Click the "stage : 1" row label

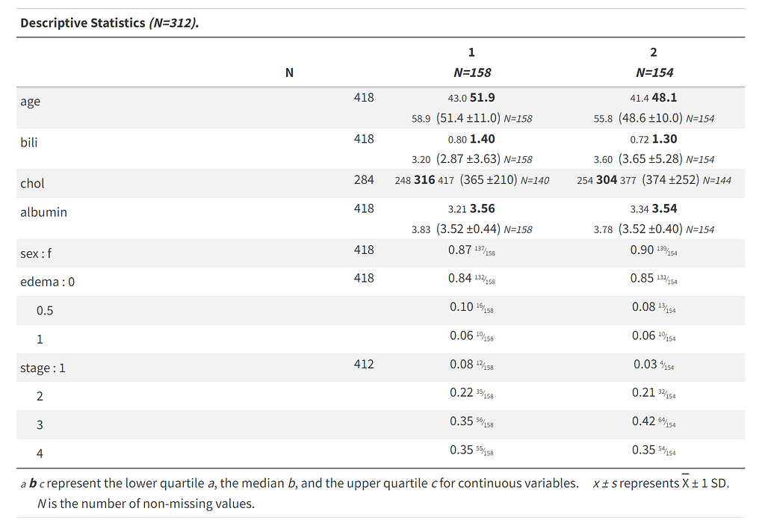point(43,368)
